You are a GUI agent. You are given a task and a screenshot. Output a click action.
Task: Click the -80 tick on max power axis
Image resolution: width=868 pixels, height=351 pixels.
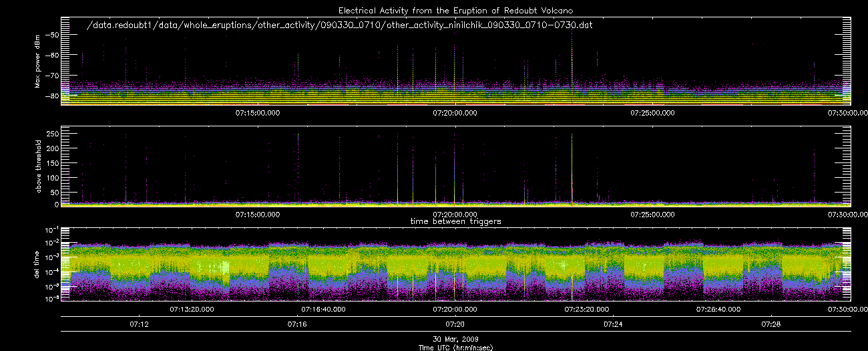tap(51, 97)
